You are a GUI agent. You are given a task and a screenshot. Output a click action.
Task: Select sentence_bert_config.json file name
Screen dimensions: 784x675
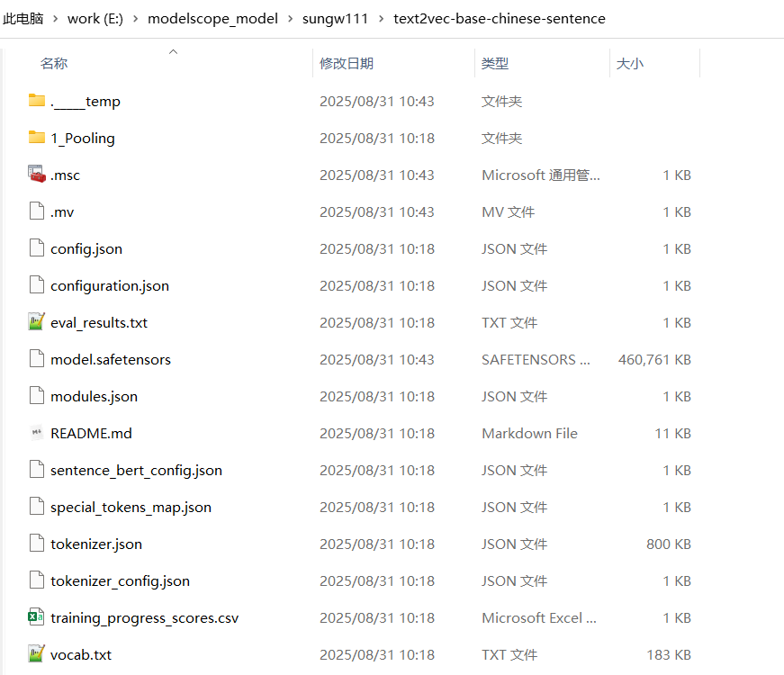[136, 471]
